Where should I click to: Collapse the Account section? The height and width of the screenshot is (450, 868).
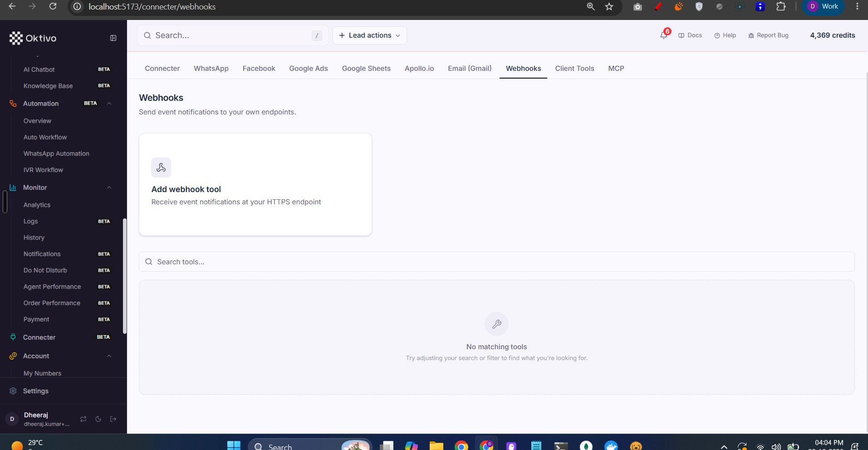pyautogui.click(x=109, y=356)
